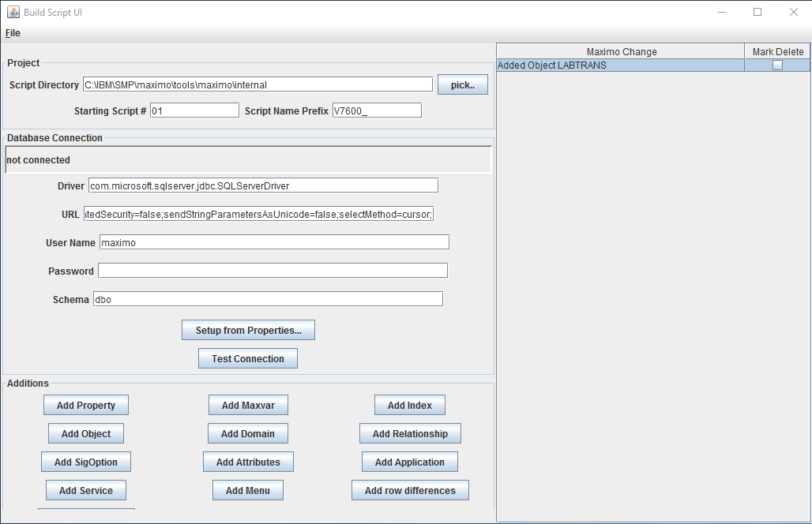This screenshot has height=524, width=812.
Task: Click the pick.. button for Script Directory
Action: (x=462, y=84)
